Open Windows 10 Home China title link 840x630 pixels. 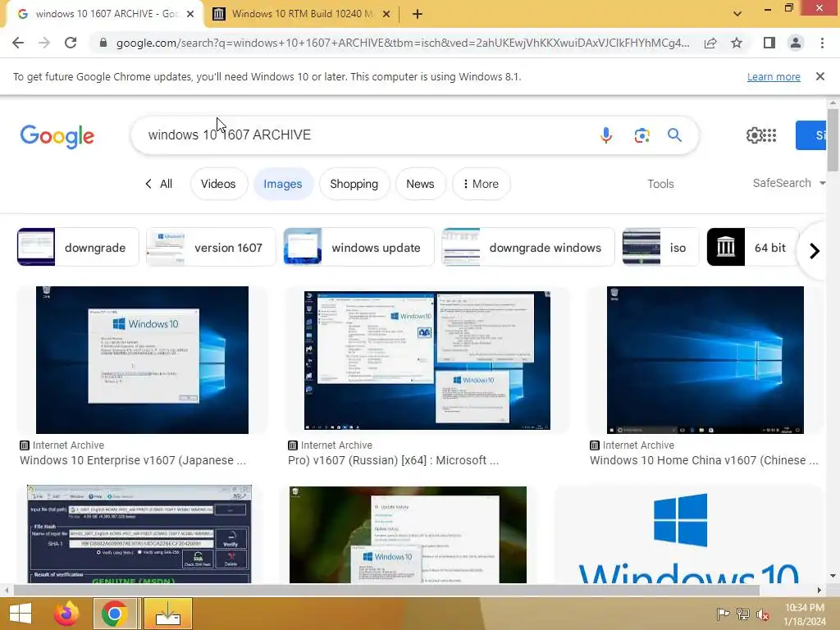(x=704, y=460)
